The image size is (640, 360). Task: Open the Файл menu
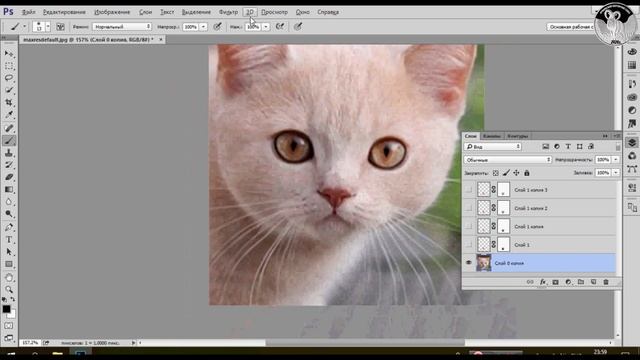(x=28, y=12)
